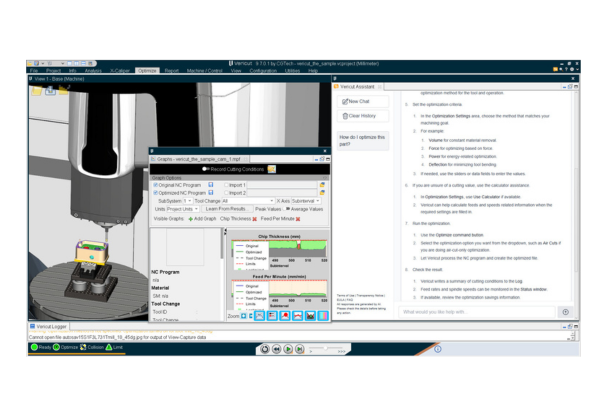This screenshot has width=600, height=414.
Task: Remove the Chip Thickness graph with red X
Action: [254, 219]
